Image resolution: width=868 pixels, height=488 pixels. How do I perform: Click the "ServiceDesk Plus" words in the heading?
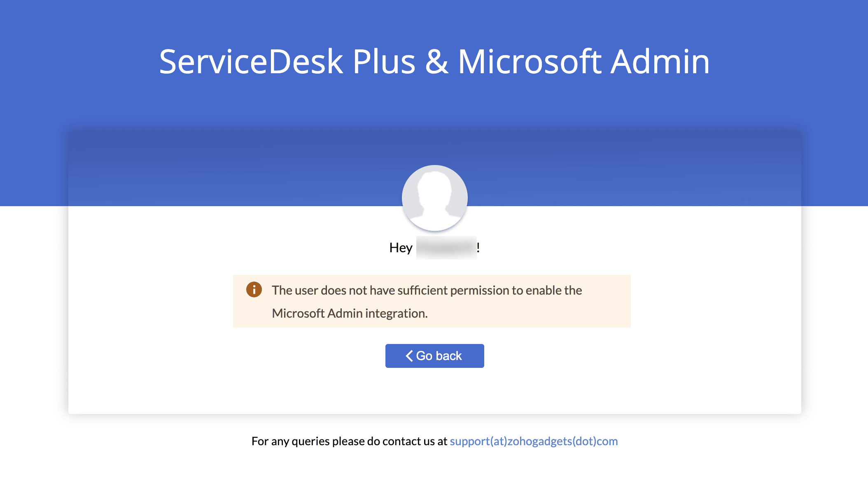point(287,62)
